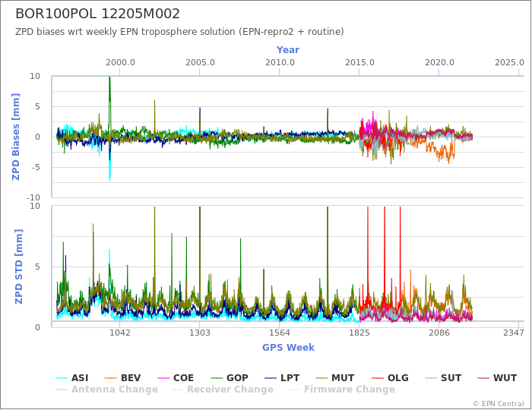Enable the Receiver Change legend entry

(222, 389)
